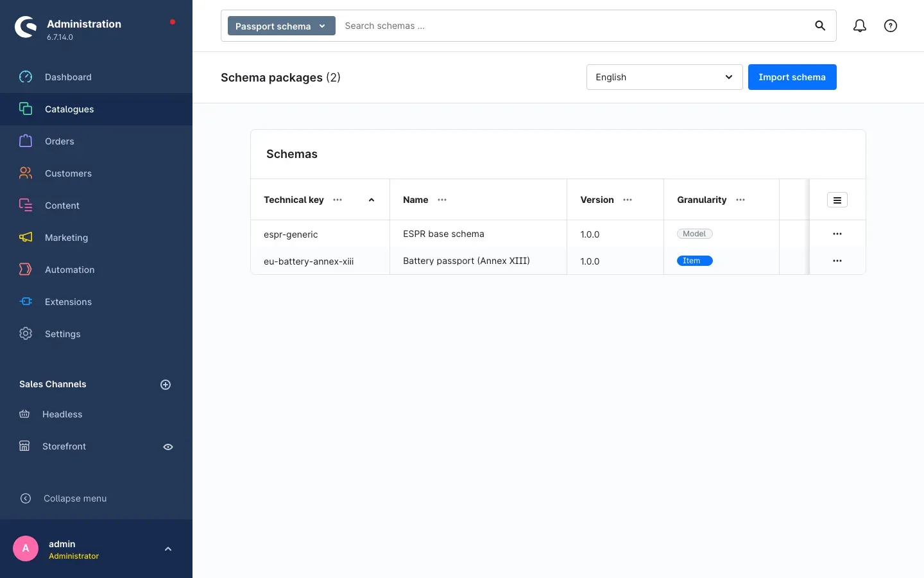Click the Catalogues icon in sidebar
924x578 pixels.
point(26,109)
